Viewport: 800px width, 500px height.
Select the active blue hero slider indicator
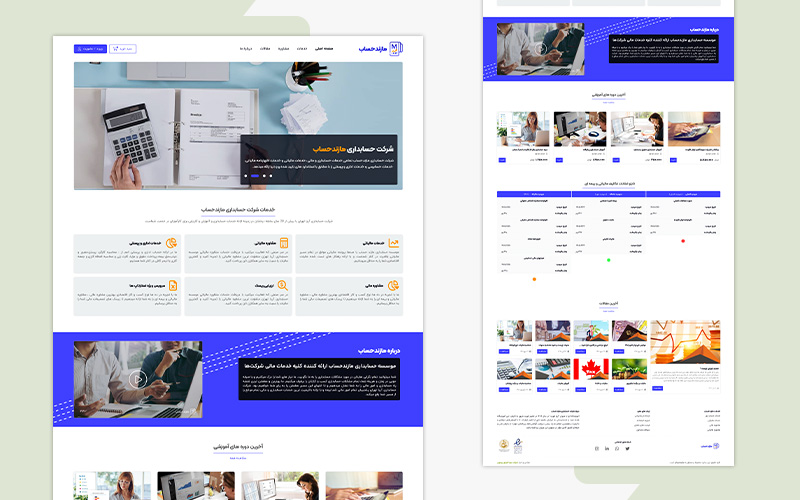[x=255, y=176]
